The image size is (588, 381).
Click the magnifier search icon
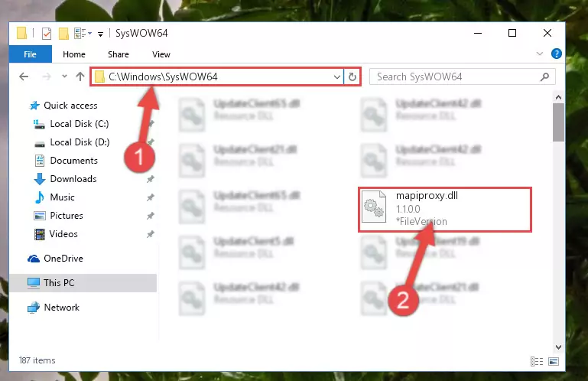(544, 77)
